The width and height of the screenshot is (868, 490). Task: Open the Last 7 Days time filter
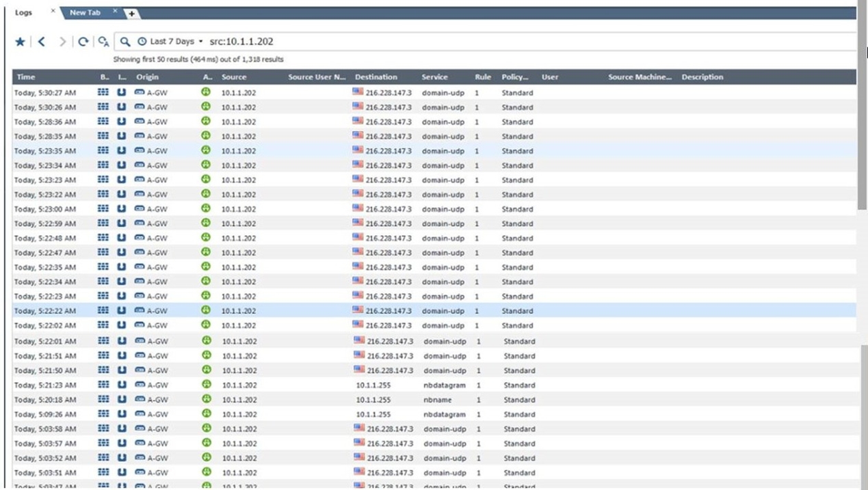(171, 42)
